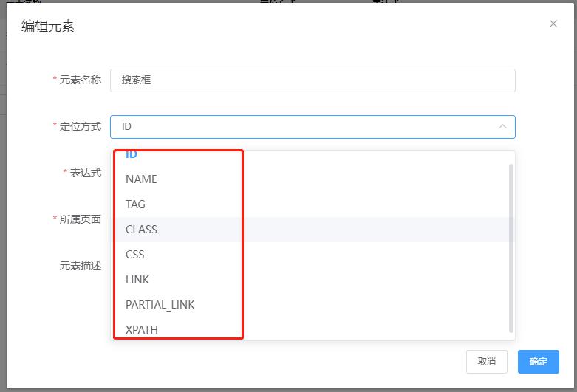Choose XPATH as locator method
The width and height of the screenshot is (577, 392).
tap(142, 329)
